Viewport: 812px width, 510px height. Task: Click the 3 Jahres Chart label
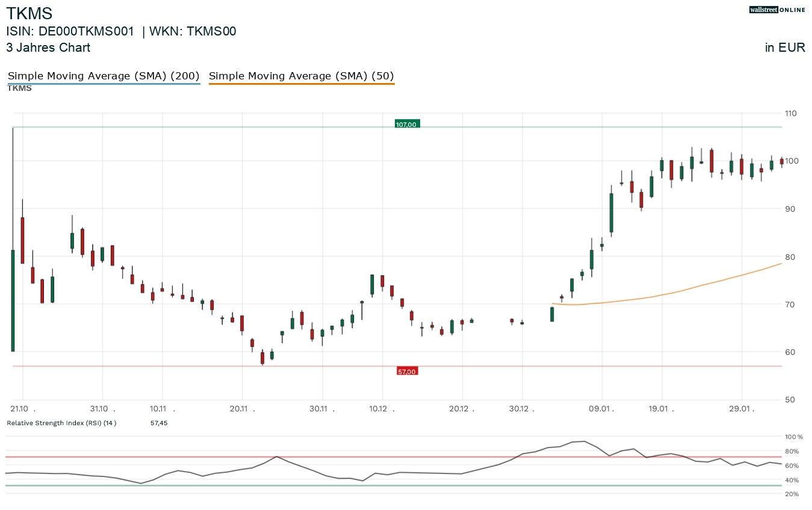click(x=48, y=48)
